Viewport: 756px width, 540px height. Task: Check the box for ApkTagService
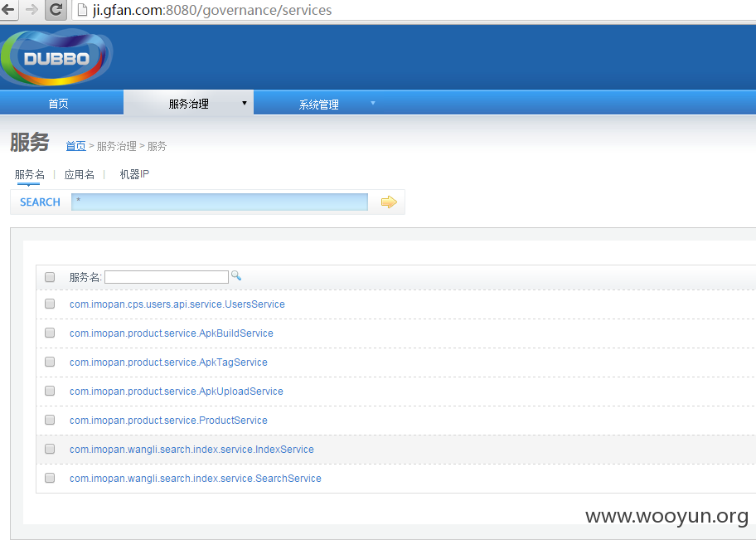[50, 362]
